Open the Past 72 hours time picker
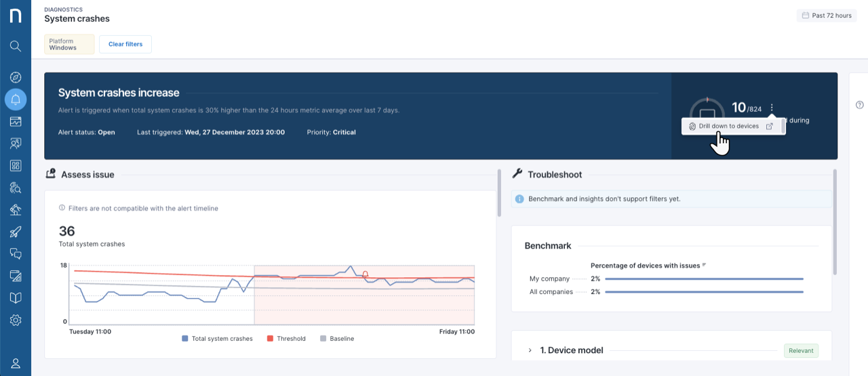The image size is (868, 376). 827,16
